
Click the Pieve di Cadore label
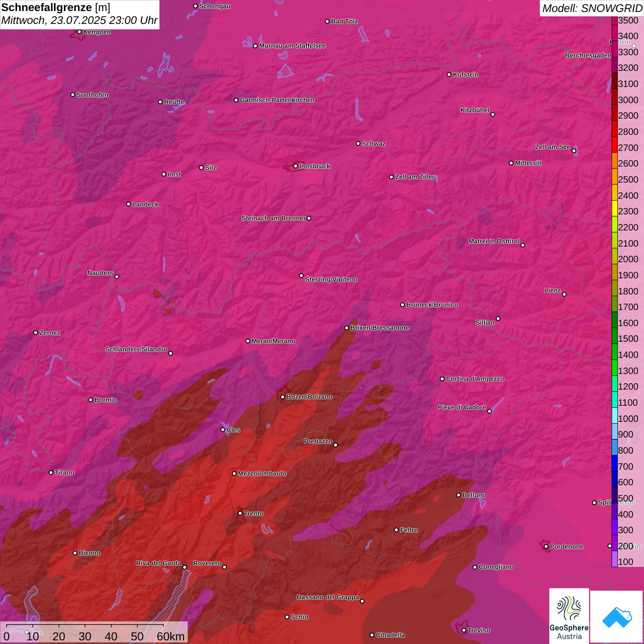[x=462, y=407]
